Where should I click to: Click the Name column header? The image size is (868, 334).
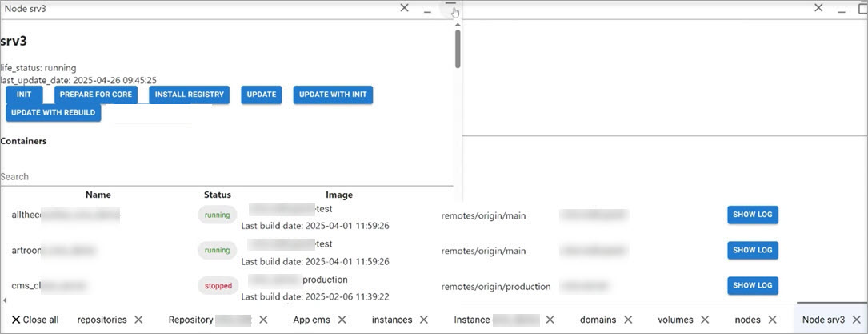(98, 195)
